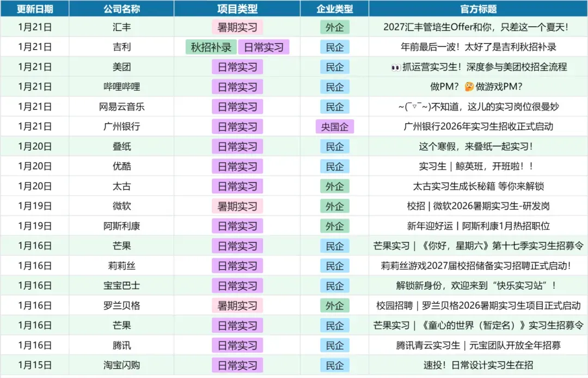Click the 暑期实习 tag in 微软 row
The image size is (588, 378).
pos(237,206)
